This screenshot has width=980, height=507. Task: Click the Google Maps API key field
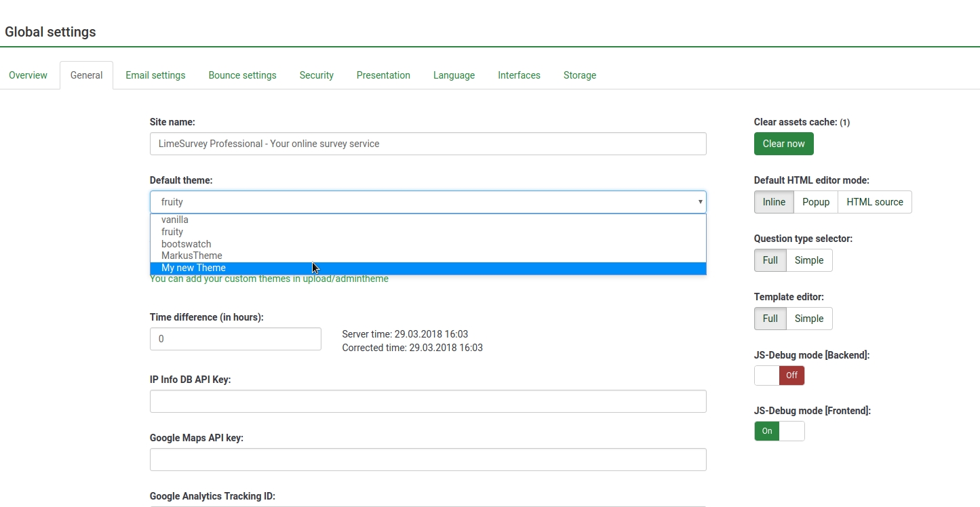pos(427,460)
